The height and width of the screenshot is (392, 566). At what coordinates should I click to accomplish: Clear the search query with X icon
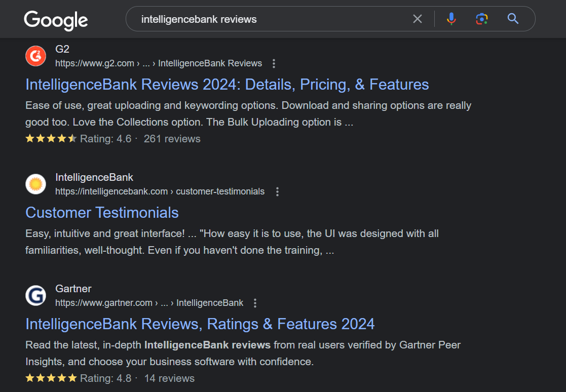[x=417, y=19]
